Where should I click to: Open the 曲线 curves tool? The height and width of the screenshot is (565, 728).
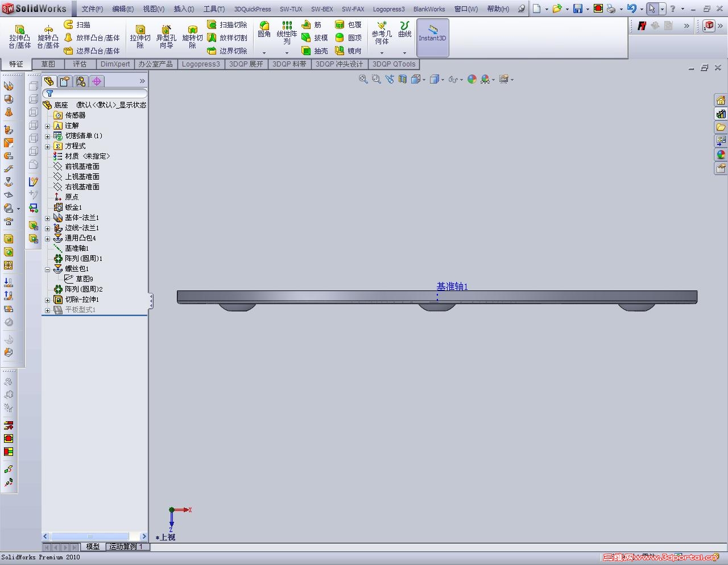point(404,30)
